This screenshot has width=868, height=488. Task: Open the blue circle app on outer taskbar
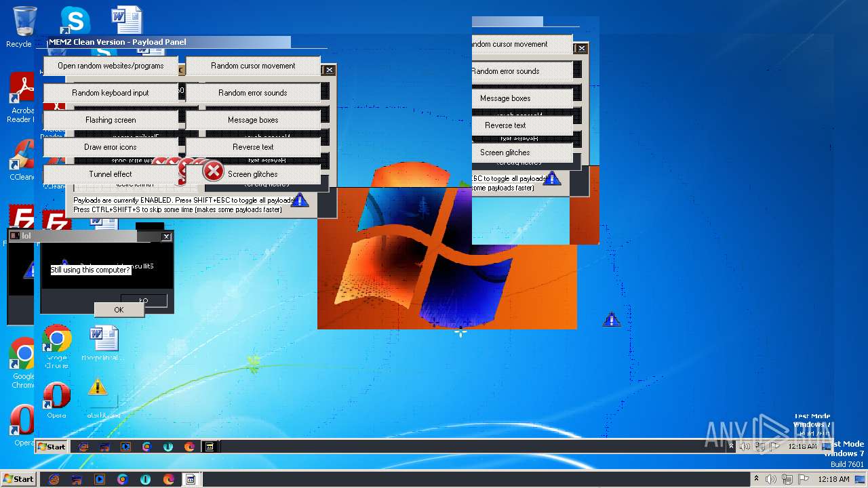click(x=146, y=479)
